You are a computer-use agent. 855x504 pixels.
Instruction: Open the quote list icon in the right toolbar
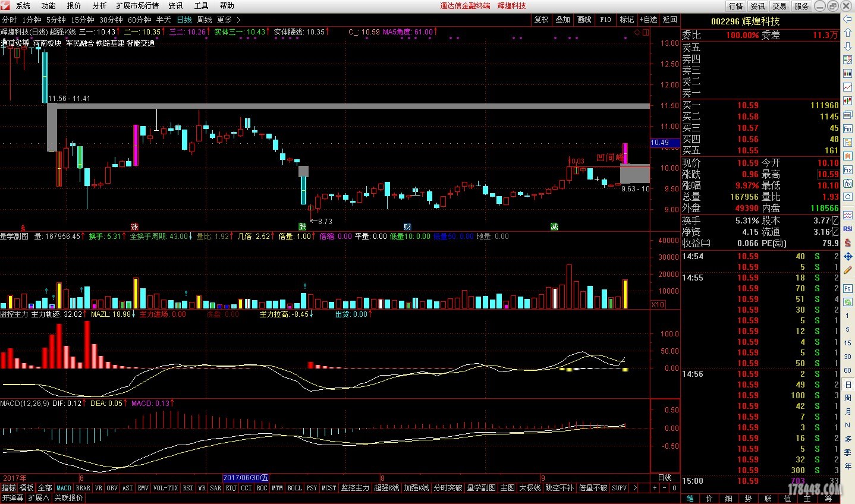848,60
